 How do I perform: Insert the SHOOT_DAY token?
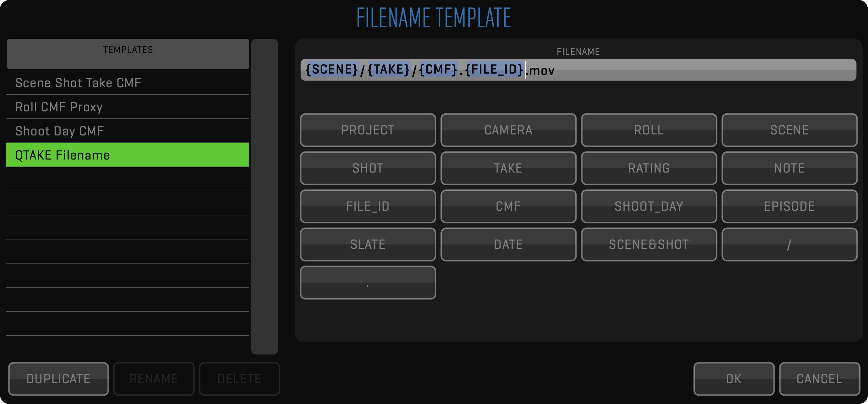click(648, 206)
